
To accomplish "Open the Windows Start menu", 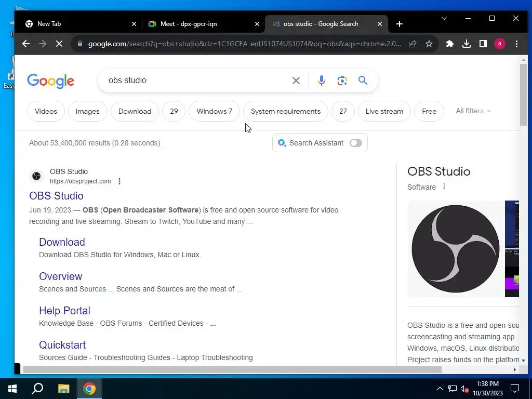I will [12, 389].
